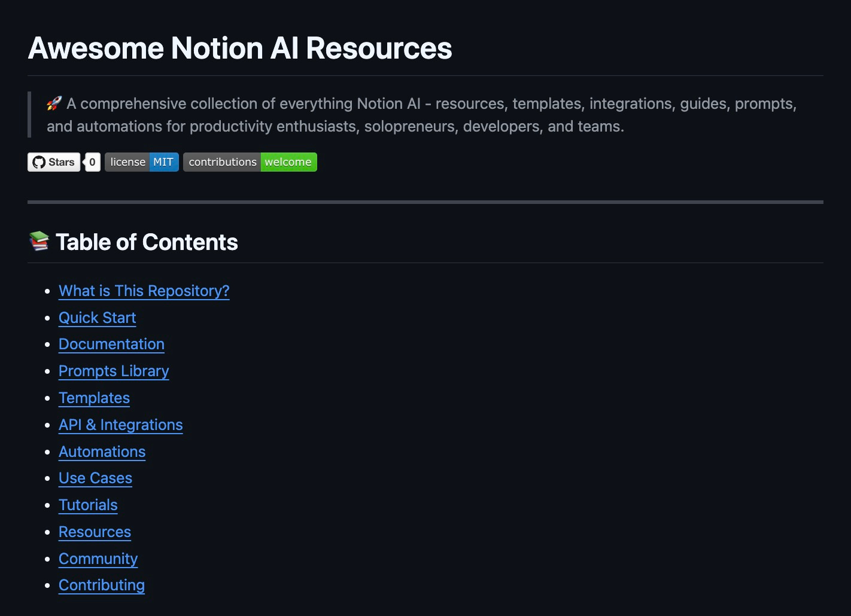Click the 'Awesome Notion AI Resources' heading
Viewport: 851px width, 616px height.
click(x=240, y=48)
